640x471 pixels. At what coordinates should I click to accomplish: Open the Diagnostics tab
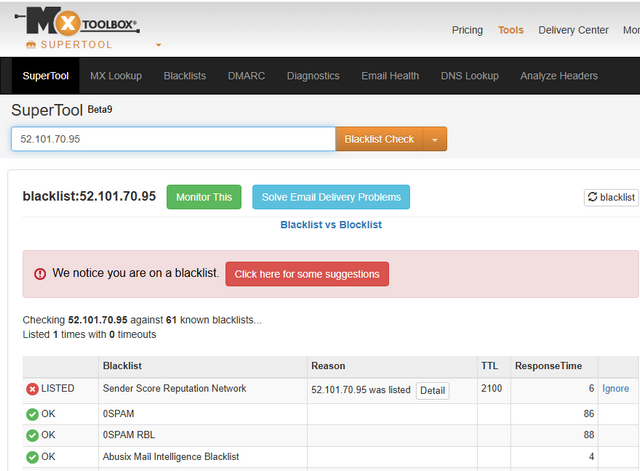[313, 76]
